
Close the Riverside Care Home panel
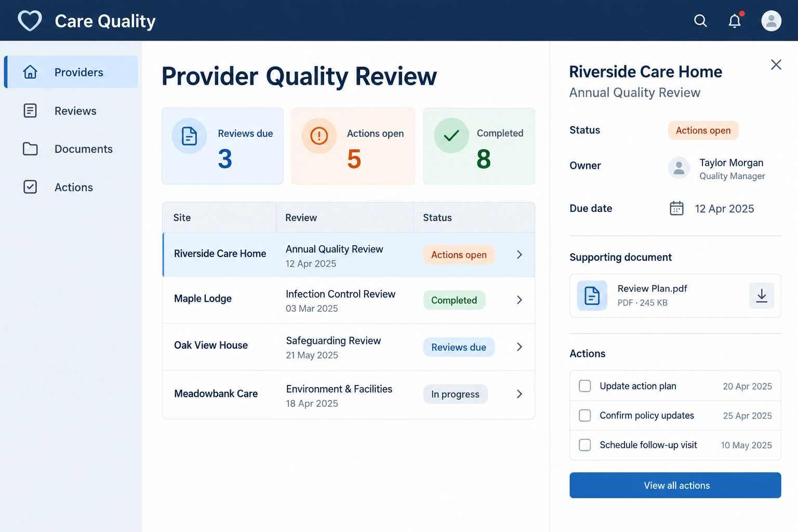(776, 64)
